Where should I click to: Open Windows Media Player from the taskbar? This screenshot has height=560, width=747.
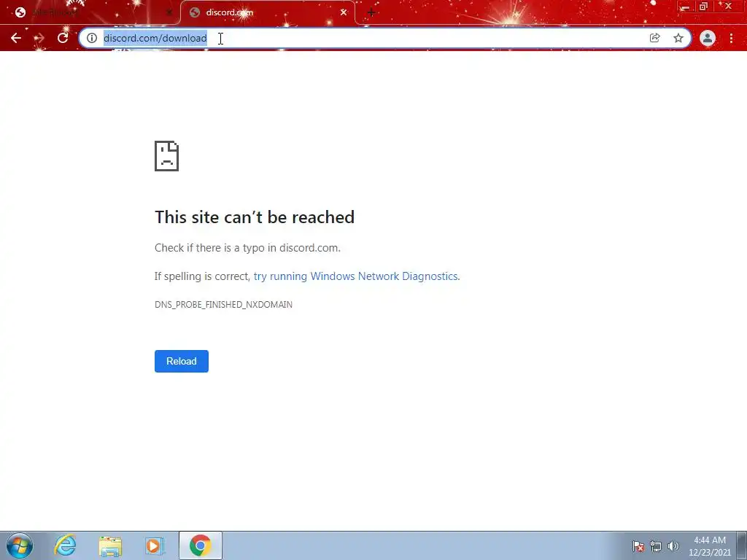click(155, 545)
